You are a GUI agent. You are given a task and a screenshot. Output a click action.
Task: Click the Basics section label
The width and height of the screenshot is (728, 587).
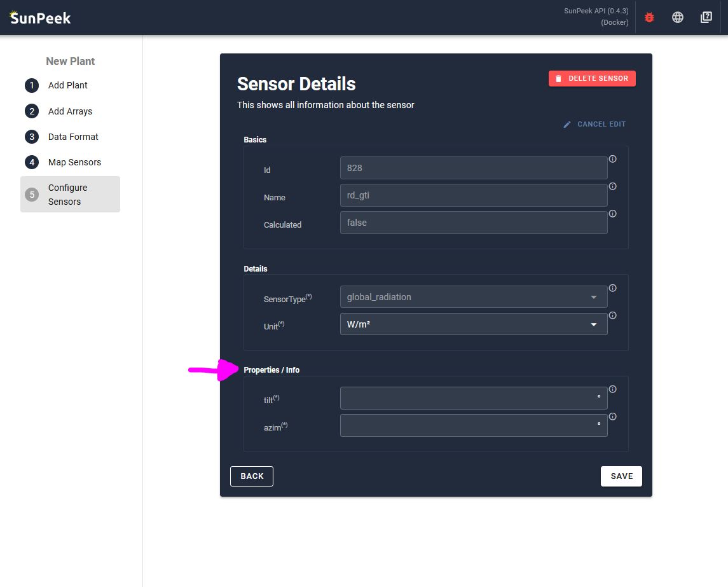coord(255,139)
